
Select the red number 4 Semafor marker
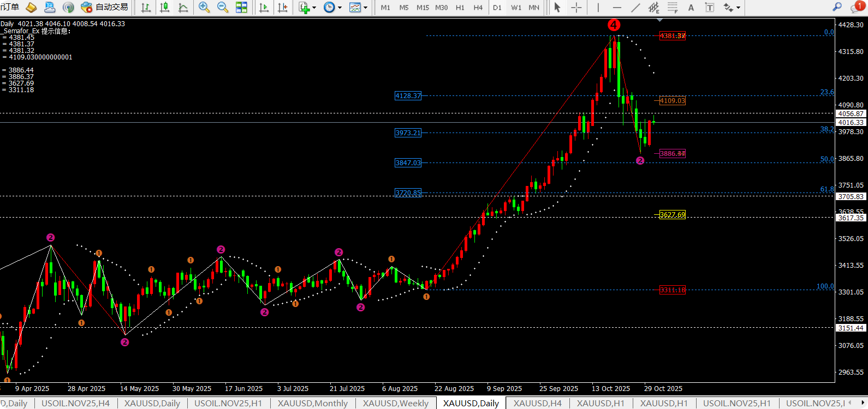(x=614, y=25)
